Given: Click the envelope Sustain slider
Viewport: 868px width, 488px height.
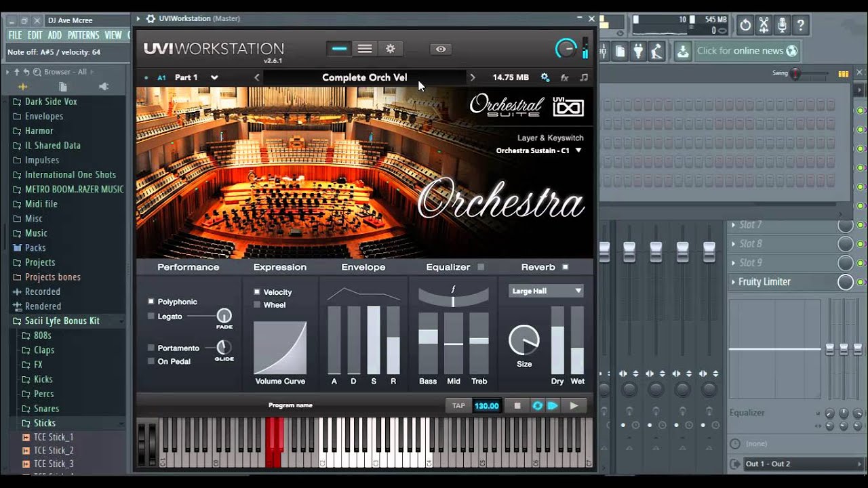Looking at the screenshot, I should [374, 340].
